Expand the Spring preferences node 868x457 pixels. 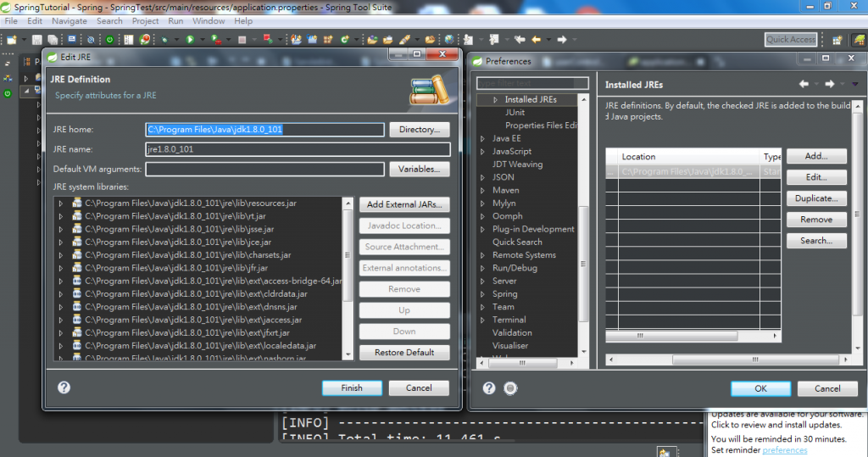click(482, 293)
